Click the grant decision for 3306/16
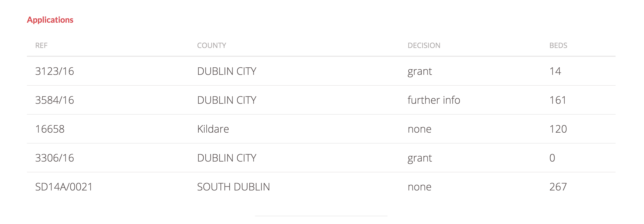This screenshot has height=224, width=644. coord(420,158)
